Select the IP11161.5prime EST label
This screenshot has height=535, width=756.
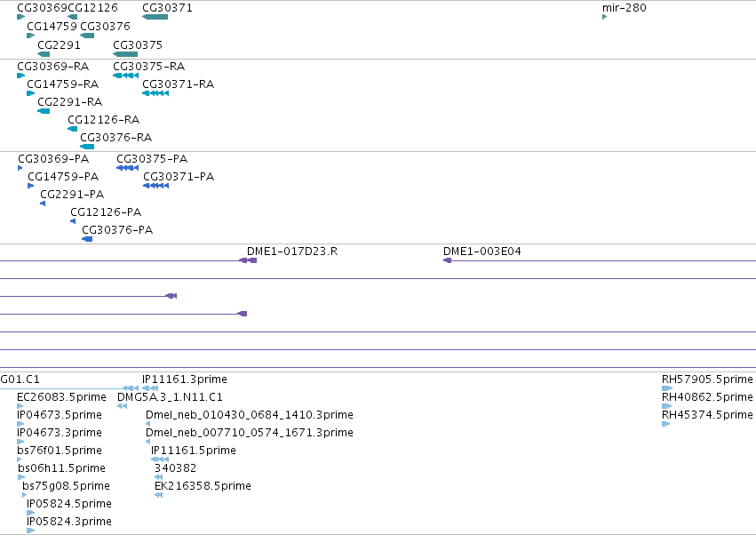(x=194, y=451)
